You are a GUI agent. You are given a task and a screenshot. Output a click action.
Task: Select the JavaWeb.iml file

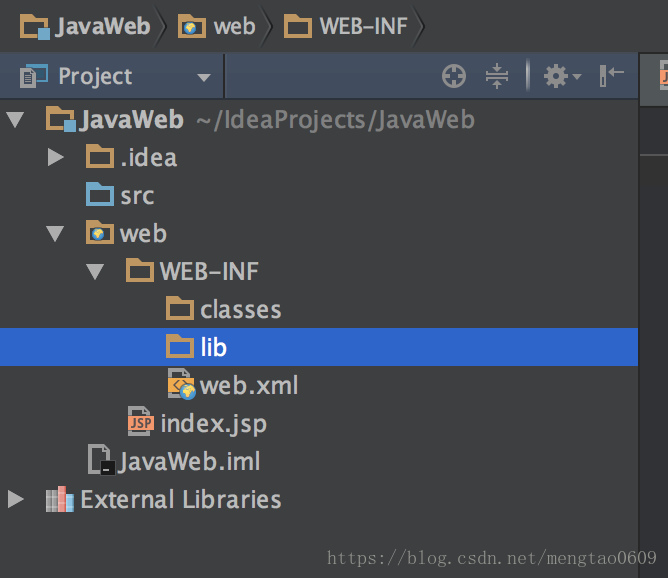[x=319, y=461]
